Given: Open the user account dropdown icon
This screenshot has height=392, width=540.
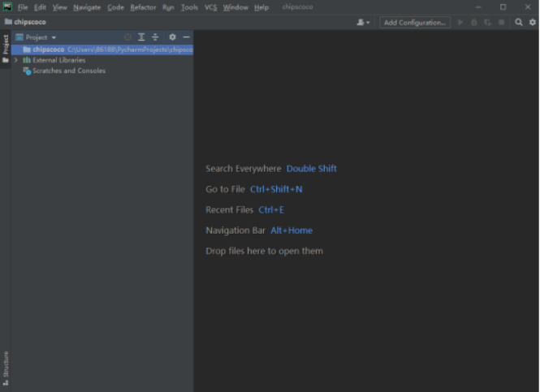Looking at the screenshot, I should tap(363, 23).
